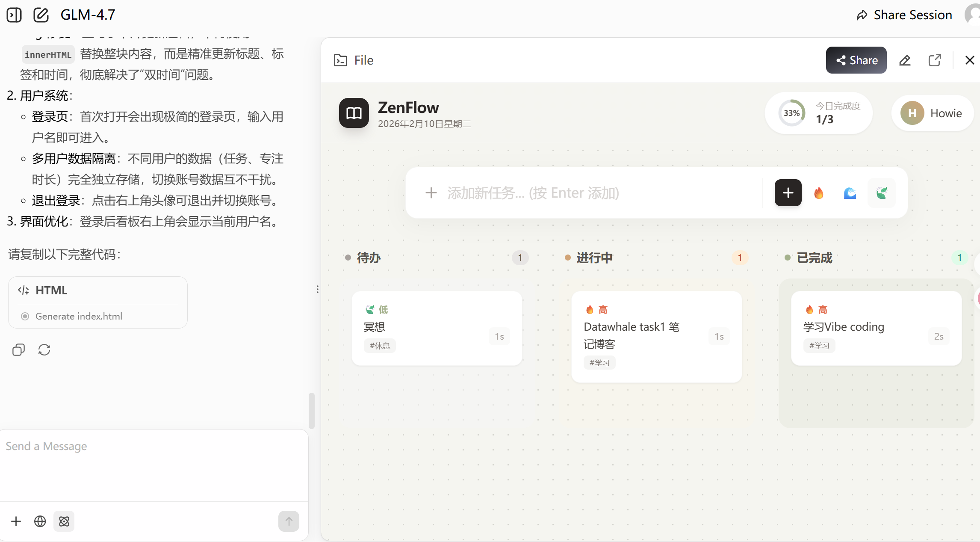Open the Howie user menu
980x542 pixels.
pos(932,113)
